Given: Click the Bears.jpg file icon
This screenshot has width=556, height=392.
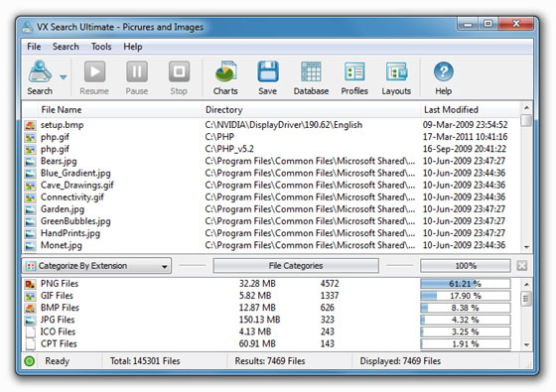Looking at the screenshot, I should point(30,161).
